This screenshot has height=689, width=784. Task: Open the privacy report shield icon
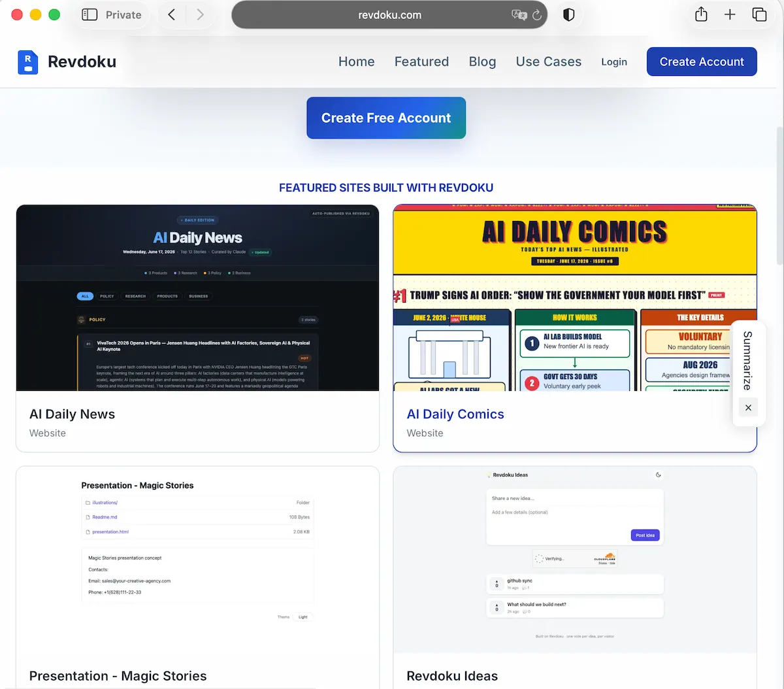tap(569, 15)
